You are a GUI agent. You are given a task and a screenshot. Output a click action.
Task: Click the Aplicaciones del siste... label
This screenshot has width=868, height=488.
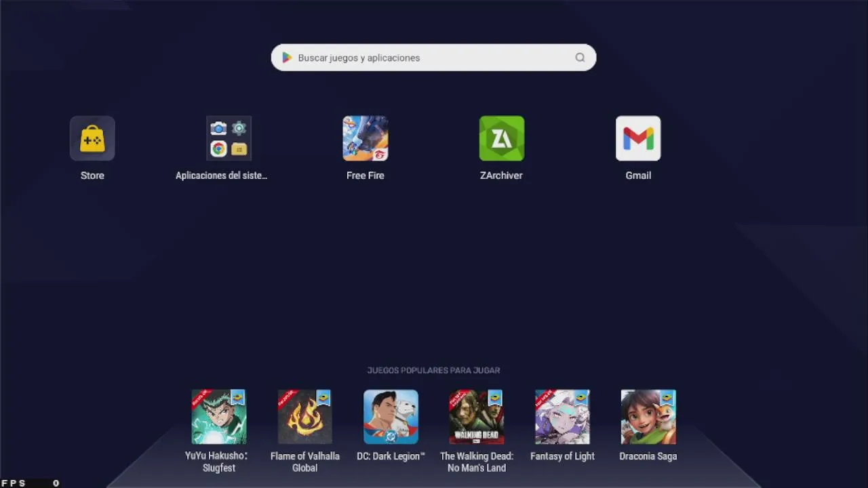pyautogui.click(x=221, y=176)
